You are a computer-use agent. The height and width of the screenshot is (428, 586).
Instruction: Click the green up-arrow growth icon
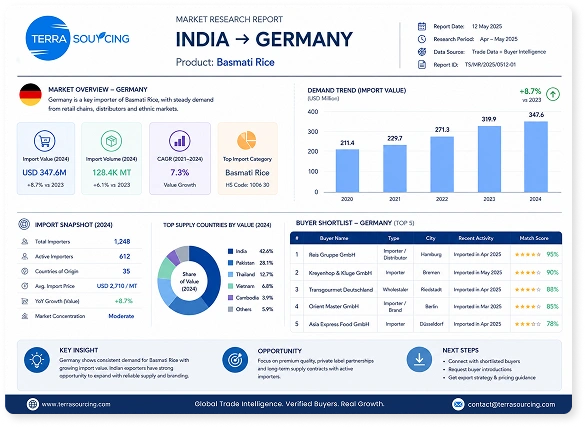[553, 94]
